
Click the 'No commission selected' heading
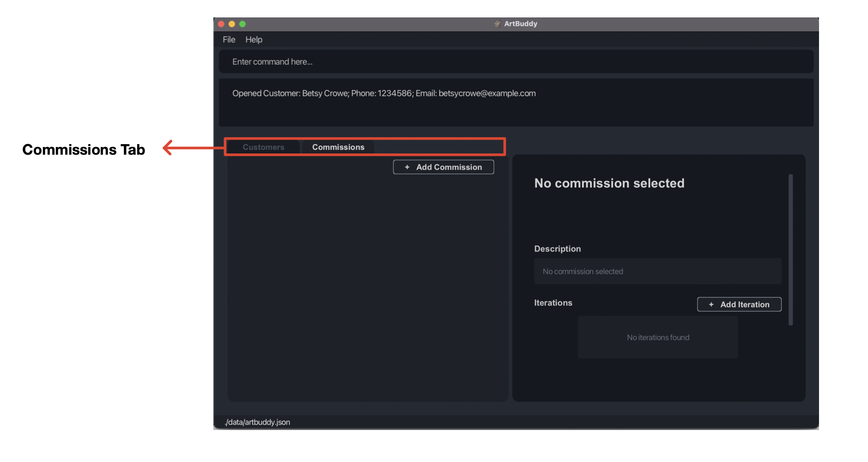[609, 183]
